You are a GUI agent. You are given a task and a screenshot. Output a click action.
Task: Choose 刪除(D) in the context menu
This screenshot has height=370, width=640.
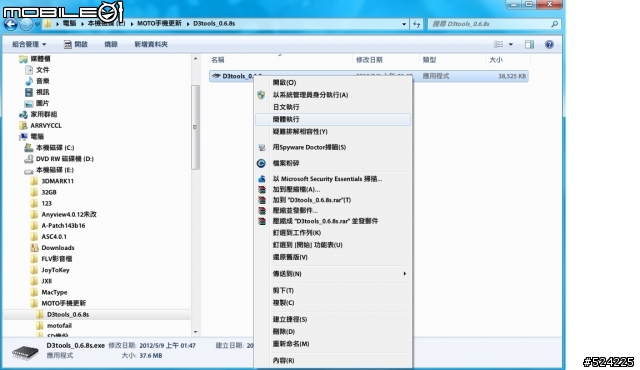tap(333, 331)
